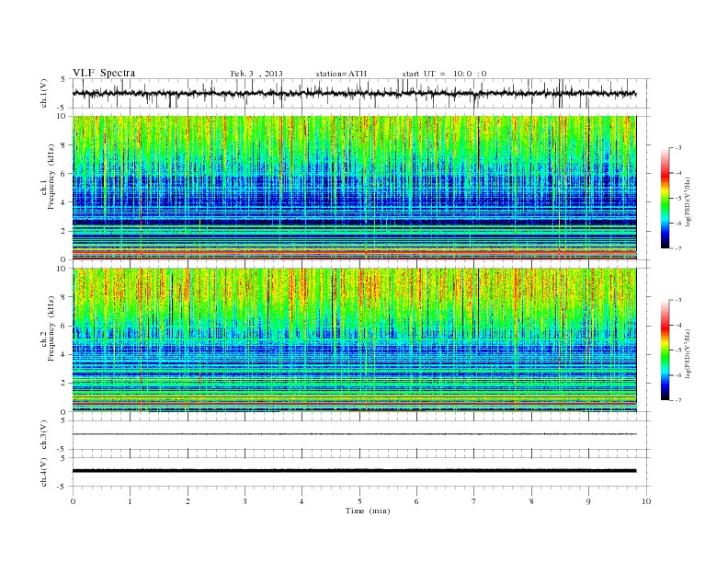Click the "ch.4(V)" axis label
Viewport: 728px width, 563px height.
click(x=44, y=472)
